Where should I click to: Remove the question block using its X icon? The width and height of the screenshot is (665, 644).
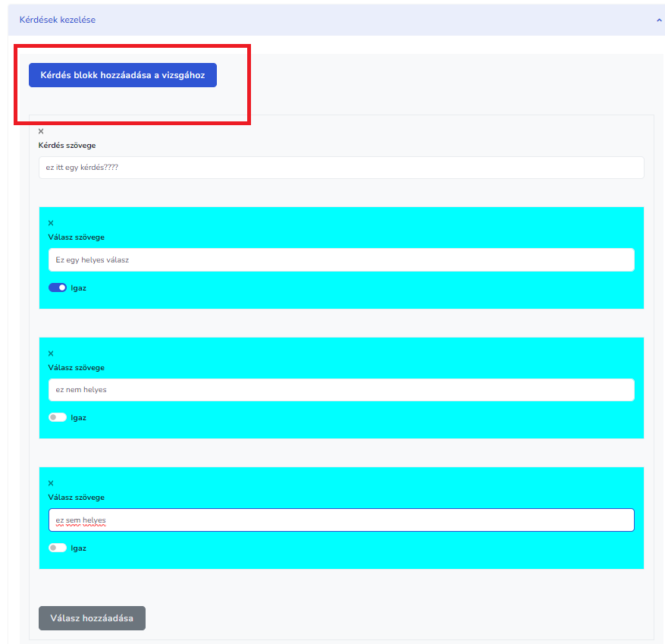click(x=41, y=131)
